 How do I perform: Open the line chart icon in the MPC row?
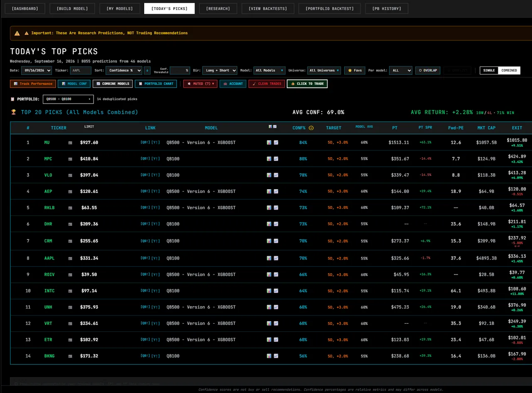(276, 158)
